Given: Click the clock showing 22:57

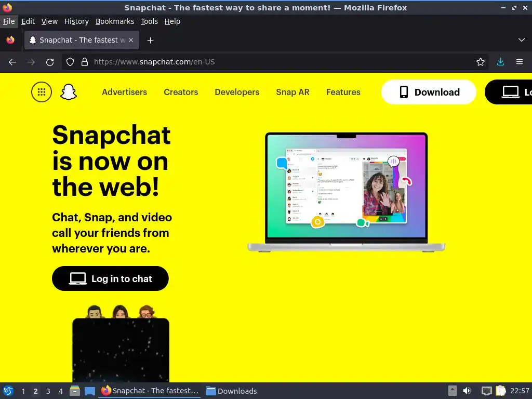Looking at the screenshot, I should click(520, 391).
